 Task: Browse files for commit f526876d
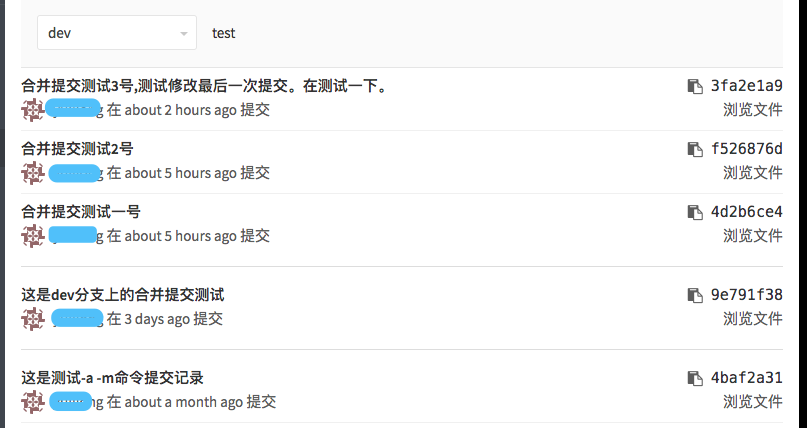[752, 173]
